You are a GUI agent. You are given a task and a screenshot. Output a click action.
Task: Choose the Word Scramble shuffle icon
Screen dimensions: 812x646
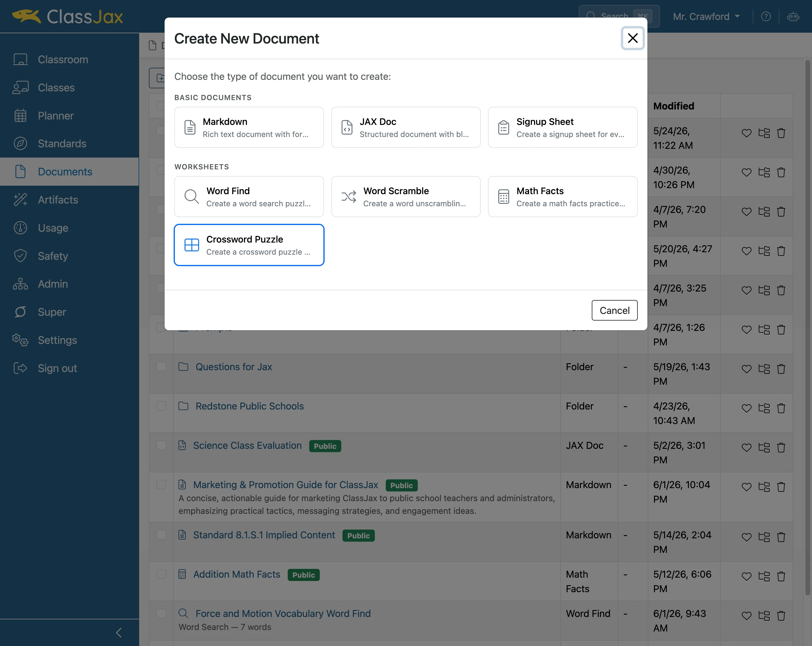(349, 197)
